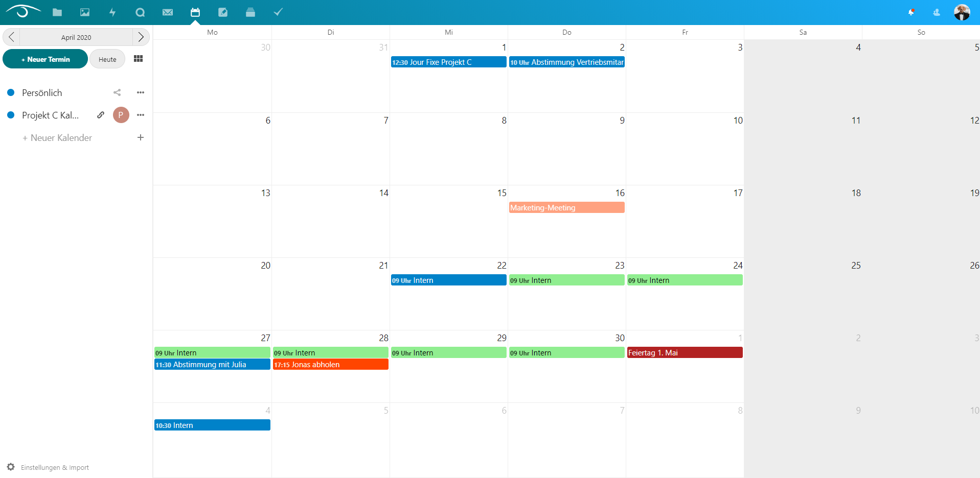The width and height of the screenshot is (980, 478).
Task: Open Persönlich calendar options menu
Action: coord(141,92)
